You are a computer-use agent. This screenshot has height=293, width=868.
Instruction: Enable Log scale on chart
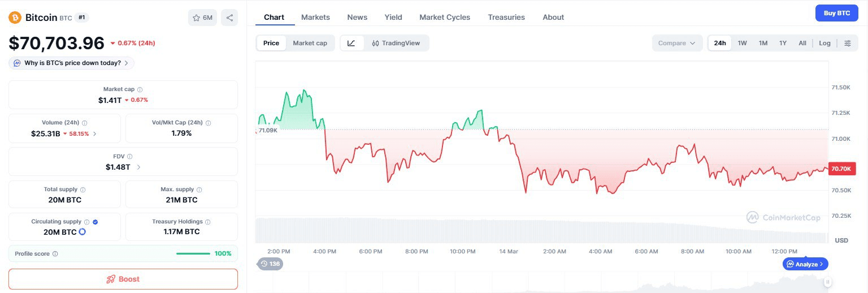824,43
